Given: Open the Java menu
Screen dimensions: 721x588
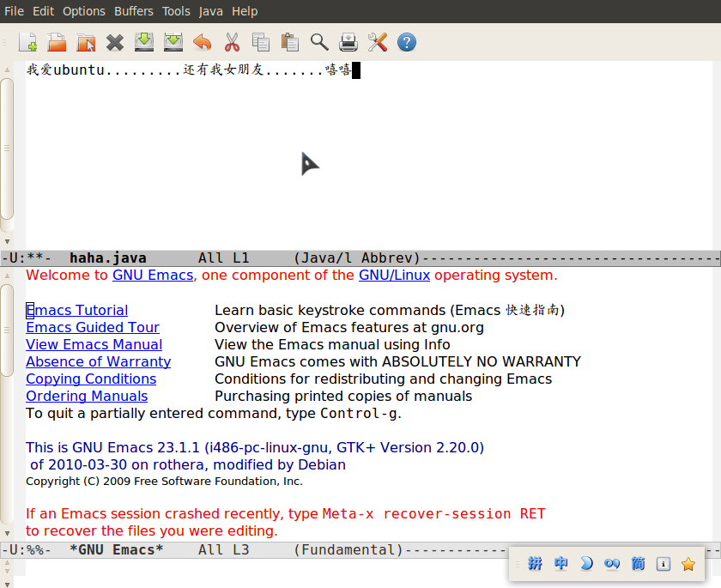Looking at the screenshot, I should 211,11.
